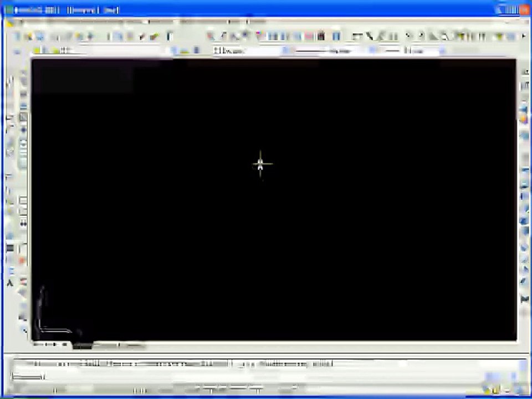Viewport: 532px width, 399px height.
Task: Click the New drawing icon on the Standard toolbar
Action: [17, 37]
